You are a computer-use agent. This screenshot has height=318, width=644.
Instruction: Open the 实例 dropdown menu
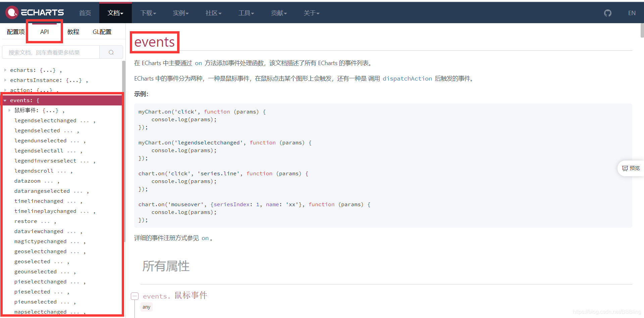(x=181, y=13)
